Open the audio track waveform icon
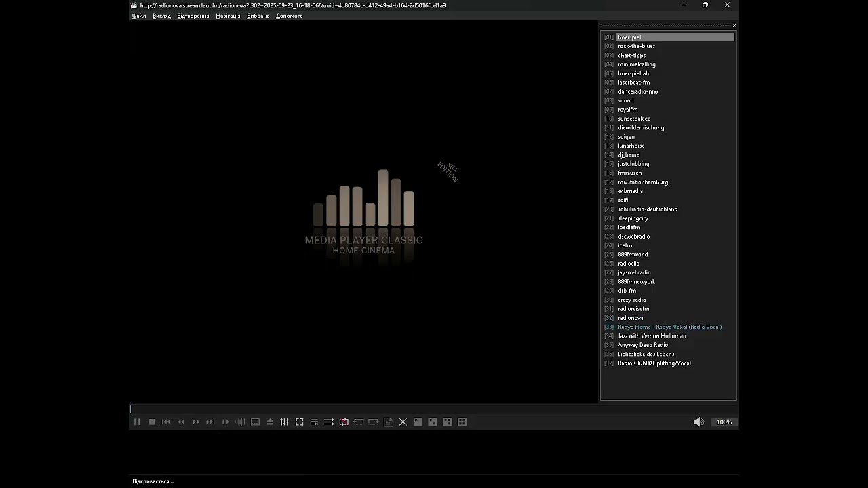The width and height of the screenshot is (868, 488). (240, 422)
